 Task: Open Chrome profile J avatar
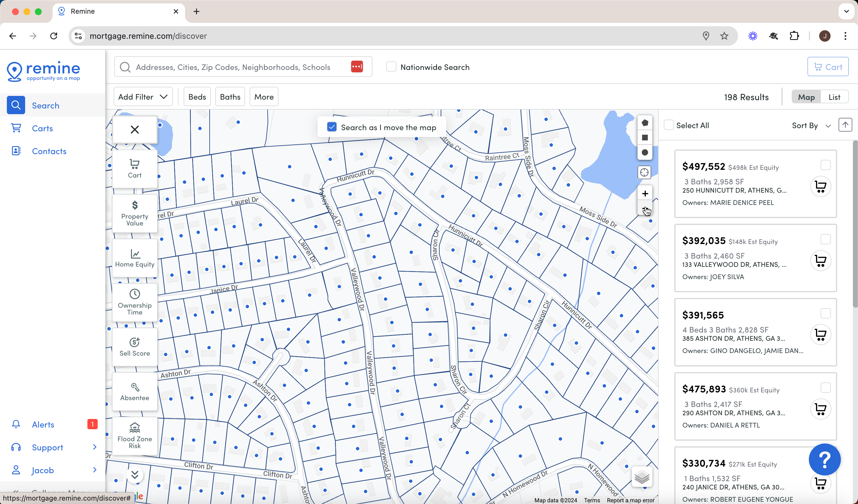(x=824, y=36)
